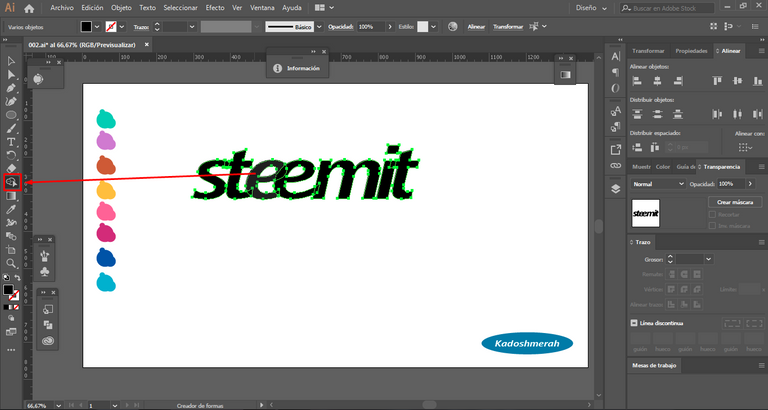This screenshot has height=410, width=768.
Task: Distribute objects by vertical center
Action: click(657, 114)
